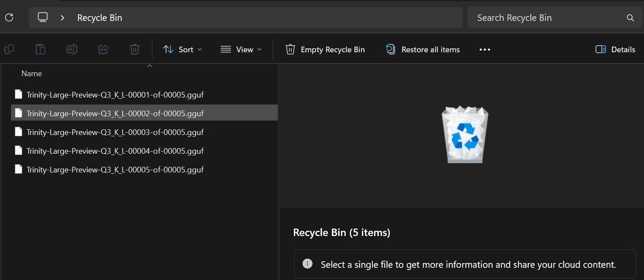
Task: Click the This PC monitor icon
Action: point(43,17)
